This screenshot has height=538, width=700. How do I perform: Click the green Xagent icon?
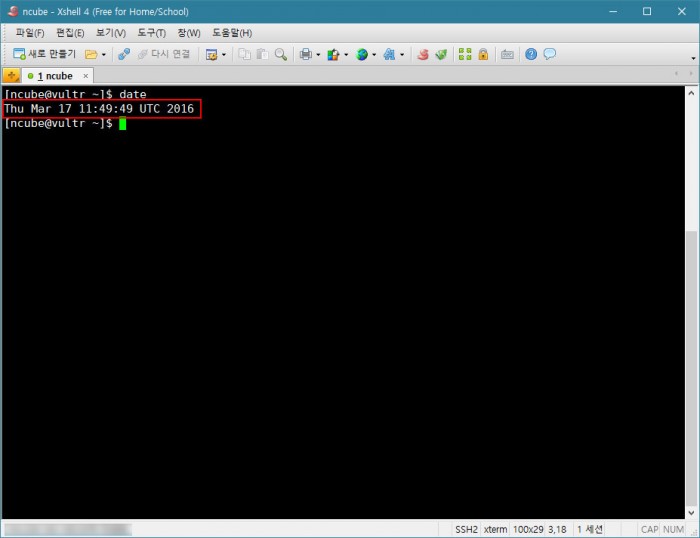point(441,54)
